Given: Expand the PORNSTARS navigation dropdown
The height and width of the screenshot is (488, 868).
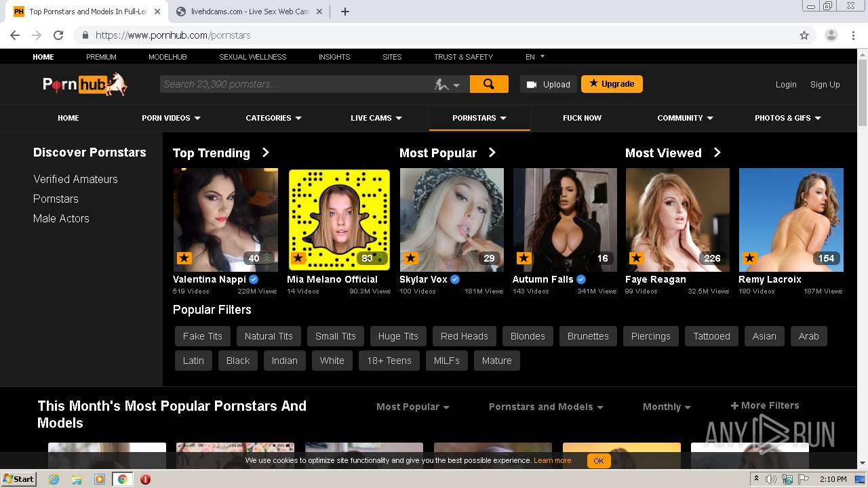Looking at the screenshot, I should (479, 118).
